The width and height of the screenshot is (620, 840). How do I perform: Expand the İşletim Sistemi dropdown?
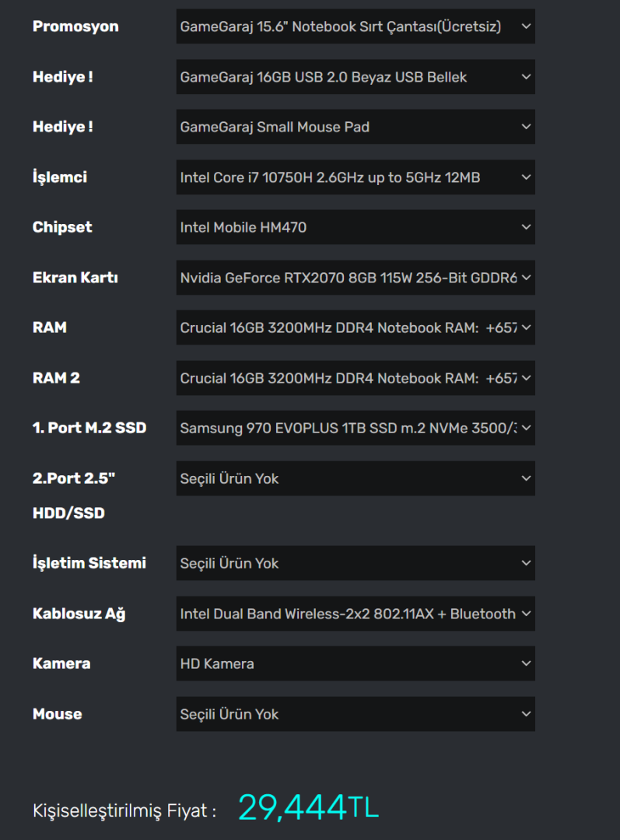pyautogui.click(x=355, y=563)
